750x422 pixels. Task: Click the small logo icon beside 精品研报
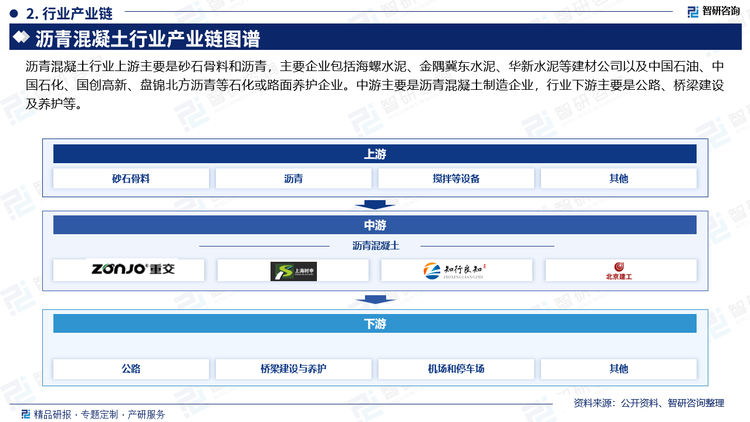[26, 414]
